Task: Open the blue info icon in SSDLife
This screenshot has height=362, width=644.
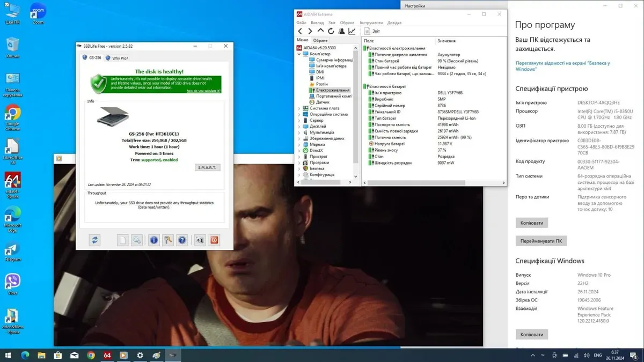Action: [154, 240]
